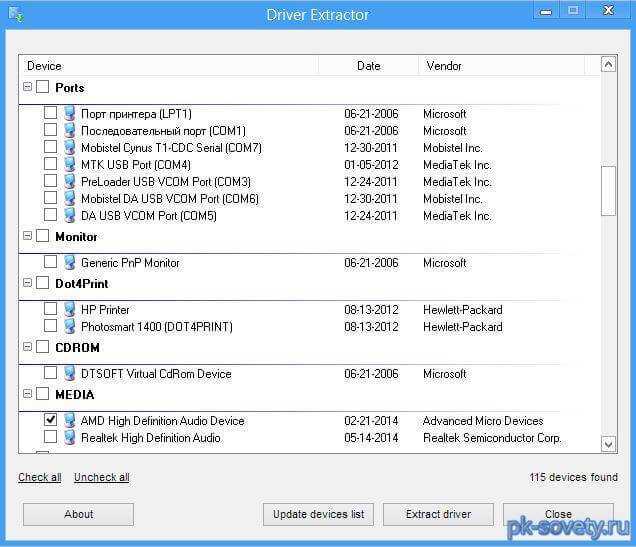
Task: Click the scrollbar up arrow
Action: pos(608,64)
